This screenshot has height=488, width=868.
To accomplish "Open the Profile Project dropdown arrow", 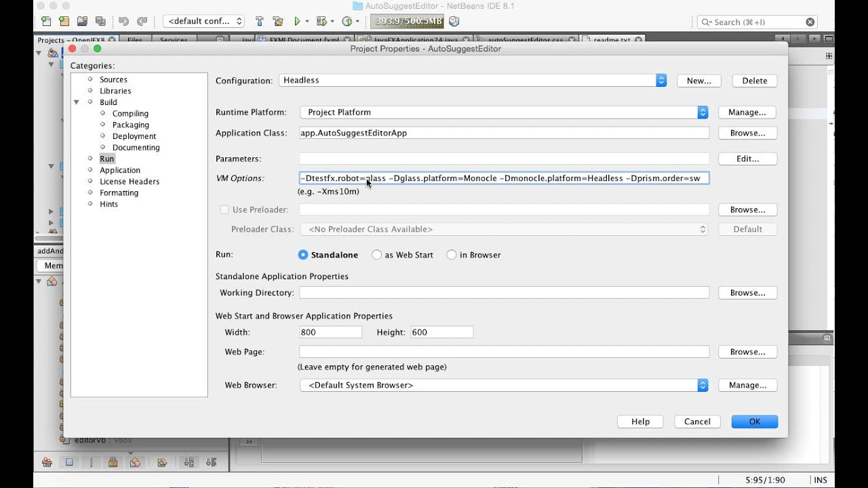I will tap(357, 22).
